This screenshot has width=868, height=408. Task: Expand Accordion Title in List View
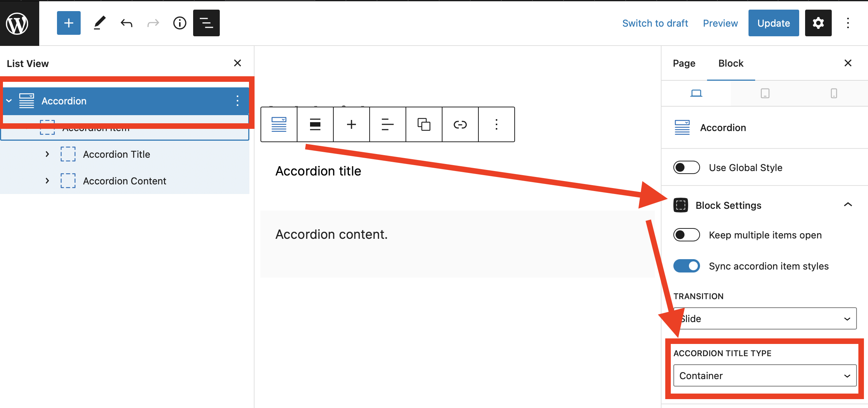47,154
